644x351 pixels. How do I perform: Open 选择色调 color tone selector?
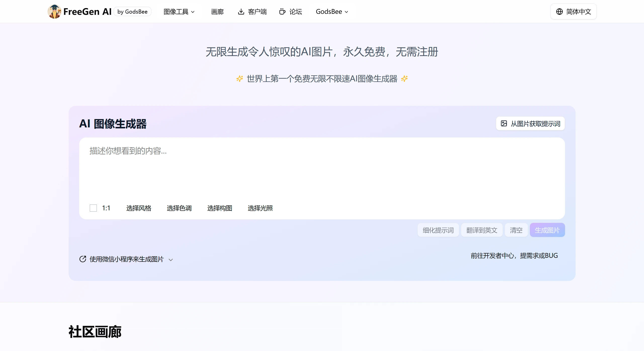coord(179,208)
